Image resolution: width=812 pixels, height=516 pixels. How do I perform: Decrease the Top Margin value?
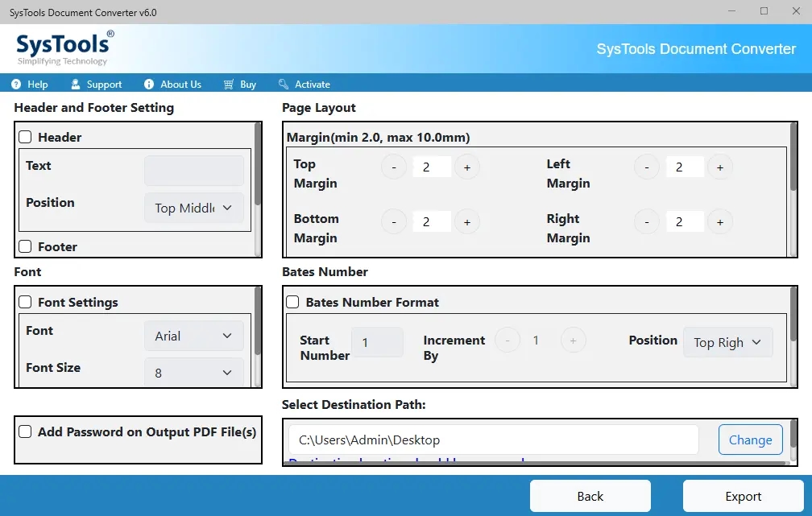pos(394,167)
